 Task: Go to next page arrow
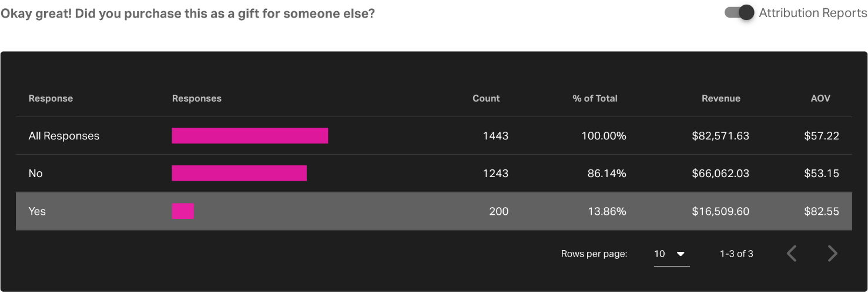(832, 254)
